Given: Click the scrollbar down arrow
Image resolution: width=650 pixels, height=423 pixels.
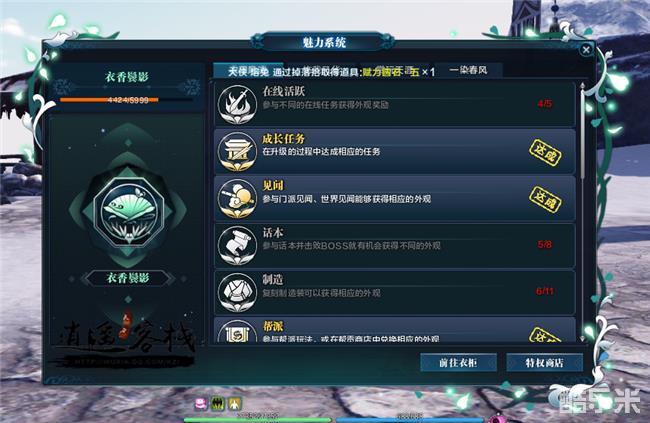Looking at the screenshot, I should (582, 339).
